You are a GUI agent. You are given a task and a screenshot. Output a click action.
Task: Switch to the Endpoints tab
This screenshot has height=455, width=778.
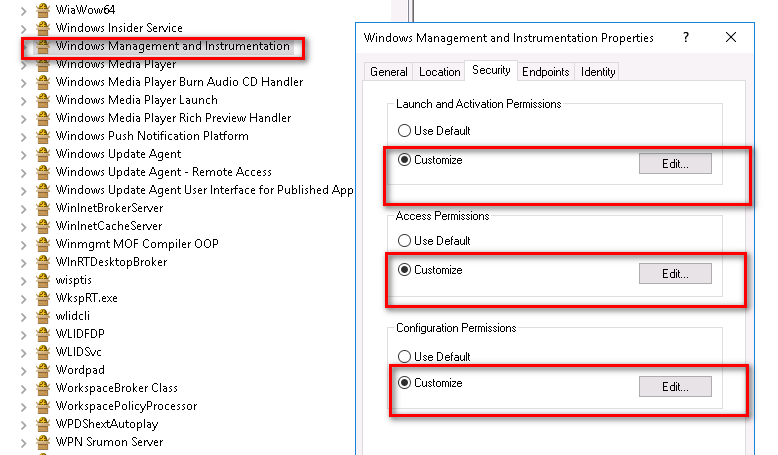545,72
